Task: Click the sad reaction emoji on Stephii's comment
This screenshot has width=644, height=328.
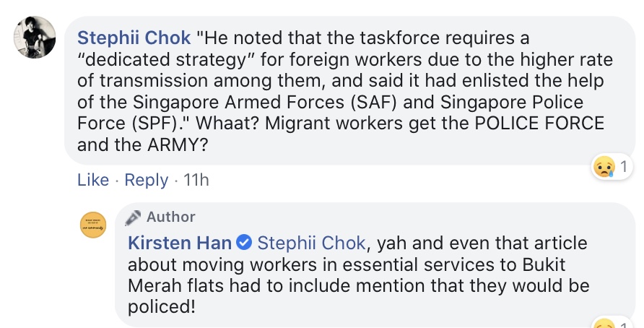Action: [x=604, y=168]
